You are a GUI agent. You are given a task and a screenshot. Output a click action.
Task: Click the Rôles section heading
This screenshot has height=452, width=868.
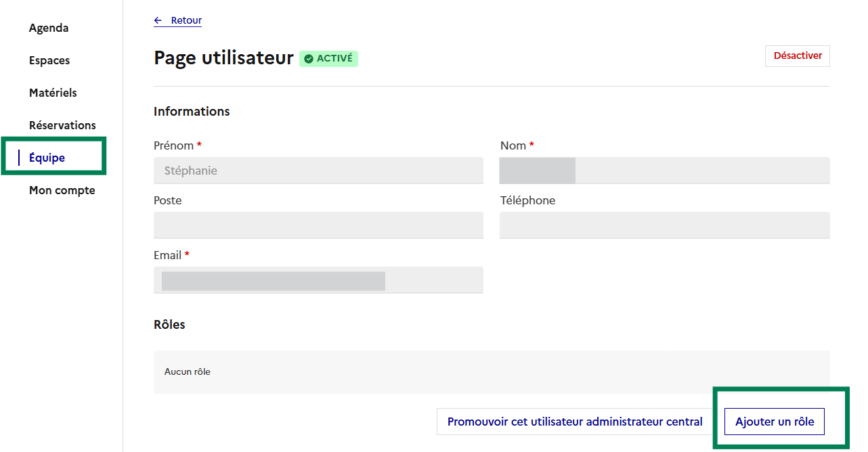coord(169,324)
